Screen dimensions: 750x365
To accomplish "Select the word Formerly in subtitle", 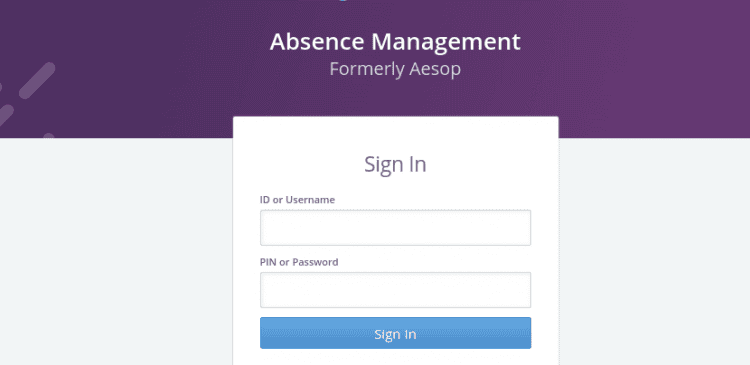I will point(366,70).
